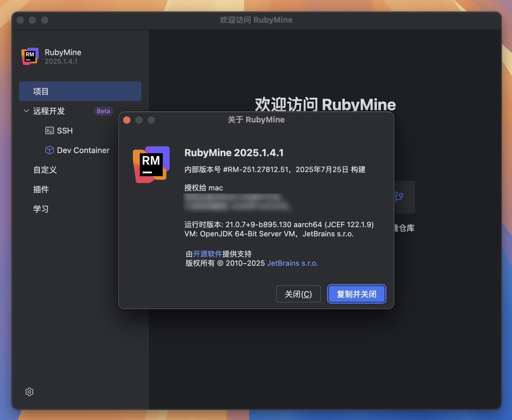Click the RubyMine logo in the sidebar

click(30, 56)
